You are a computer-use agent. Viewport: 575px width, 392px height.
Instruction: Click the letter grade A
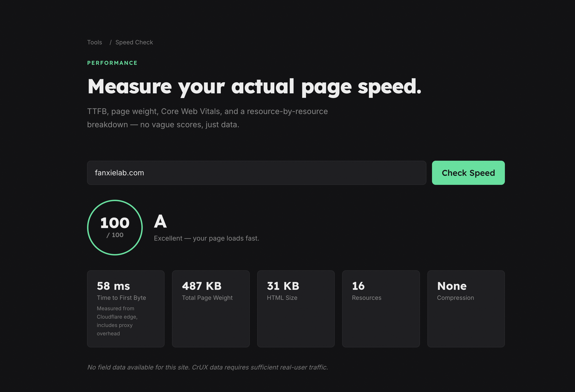click(x=160, y=222)
